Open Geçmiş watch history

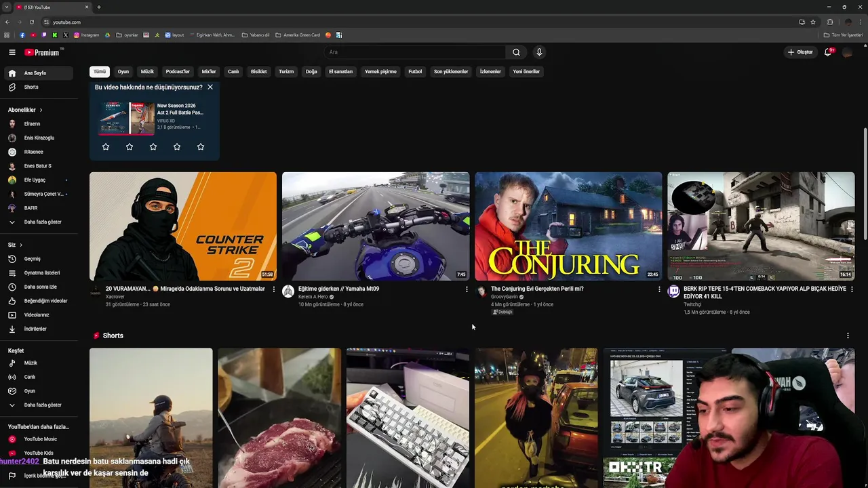(x=37, y=259)
